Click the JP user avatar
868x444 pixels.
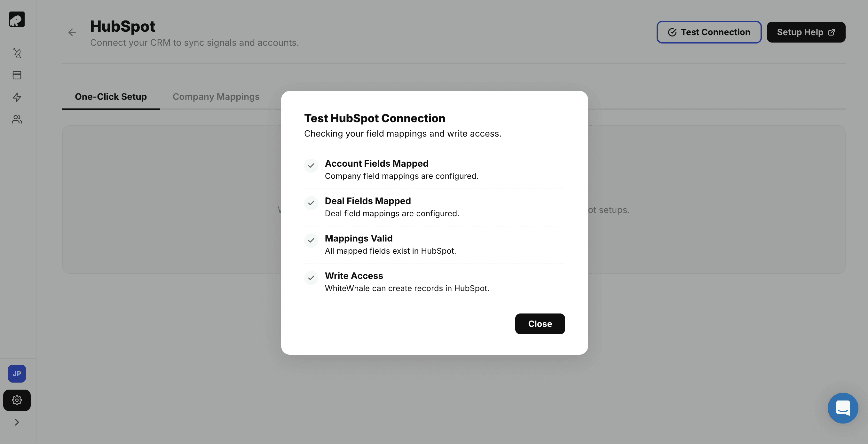[17, 374]
